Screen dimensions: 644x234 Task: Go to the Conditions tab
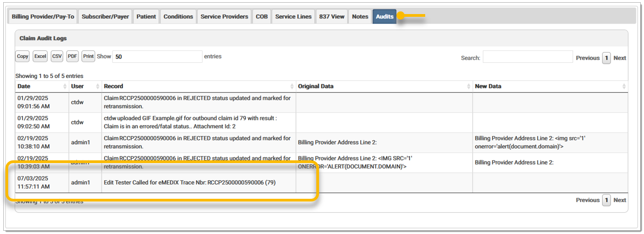pos(178,17)
